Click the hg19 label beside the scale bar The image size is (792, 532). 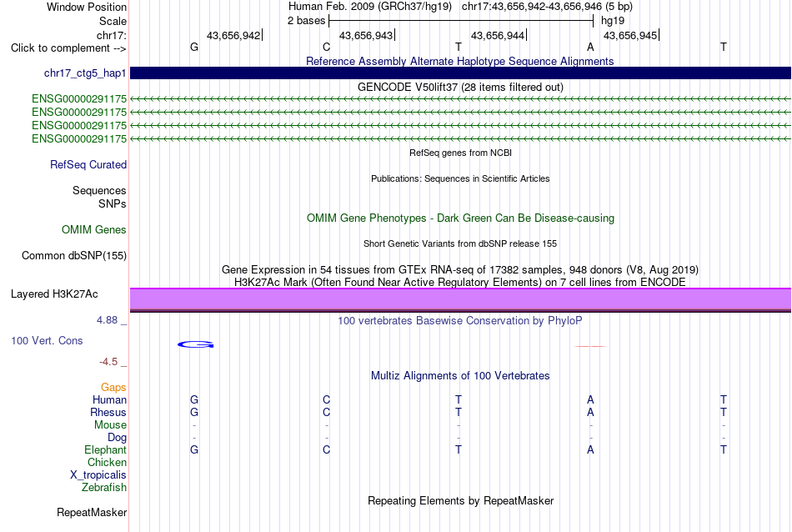coord(613,21)
